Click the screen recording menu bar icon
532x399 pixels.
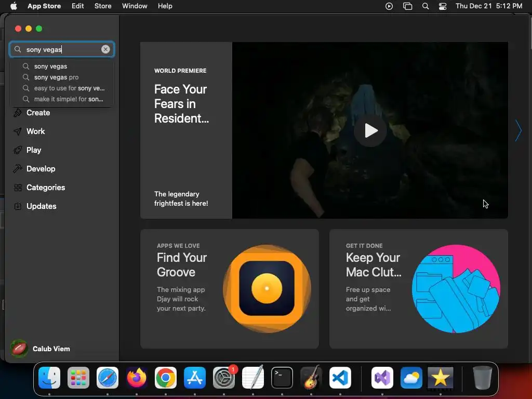(x=389, y=6)
